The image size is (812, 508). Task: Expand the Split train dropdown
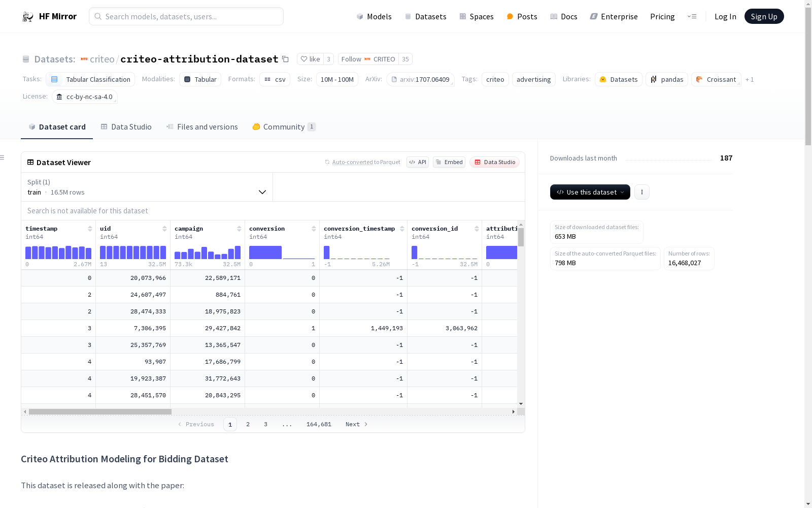click(147, 187)
